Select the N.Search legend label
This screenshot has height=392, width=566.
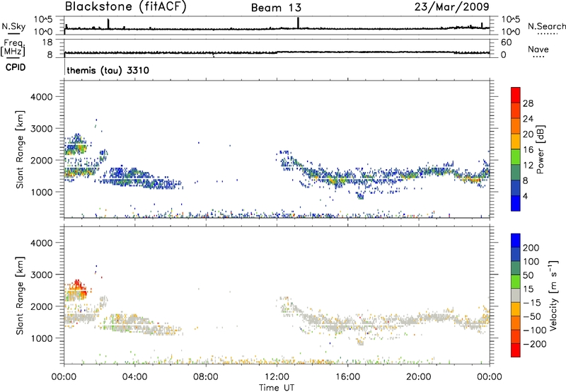[x=547, y=26]
